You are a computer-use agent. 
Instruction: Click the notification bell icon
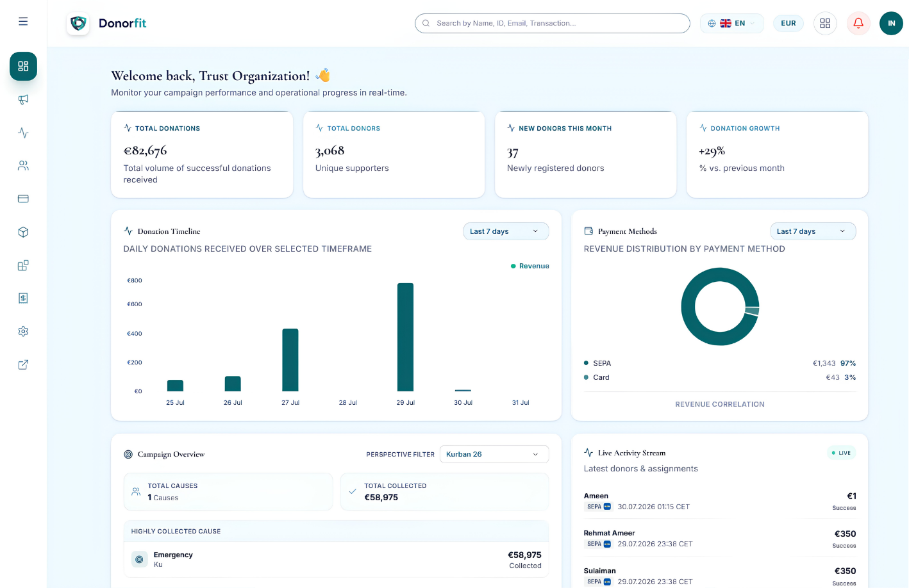(858, 23)
